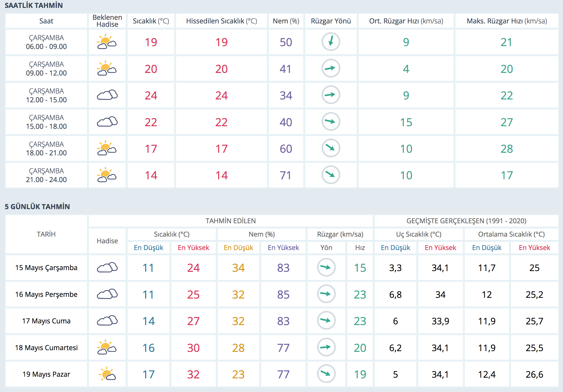Click the ÇARŞAMBA 15.00 - 18.00 time cell
Image resolution: width=563 pixels, height=392 pixels.
46,122
